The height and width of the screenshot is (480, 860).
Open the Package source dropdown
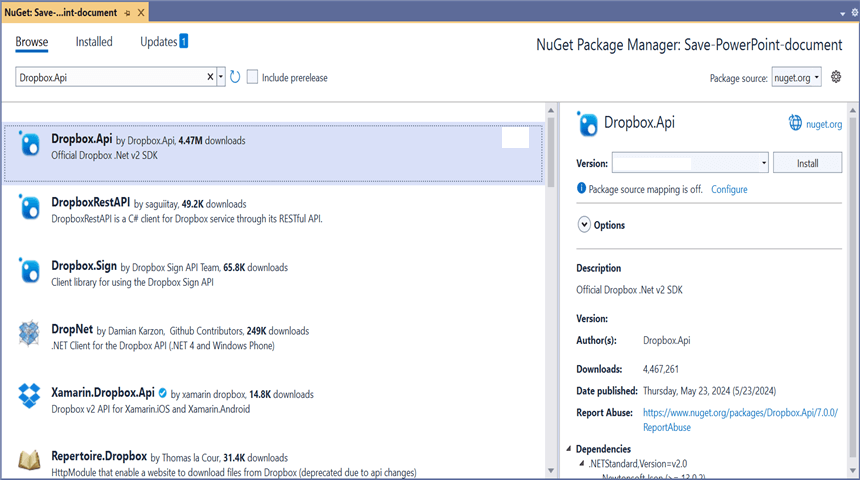click(x=796, y=77)
